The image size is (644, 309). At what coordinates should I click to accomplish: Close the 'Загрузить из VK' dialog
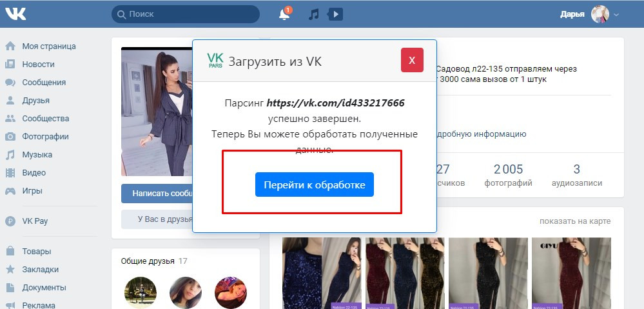(x=411, y=60)
